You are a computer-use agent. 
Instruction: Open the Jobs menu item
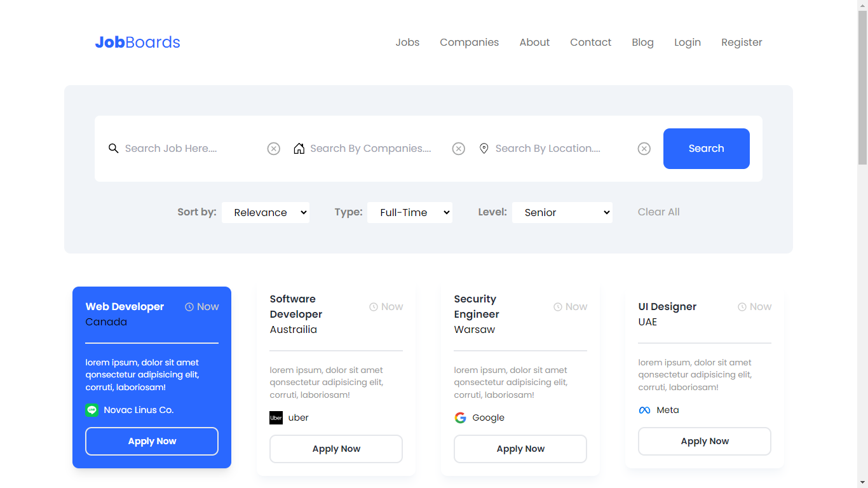(x=407, y=43)
